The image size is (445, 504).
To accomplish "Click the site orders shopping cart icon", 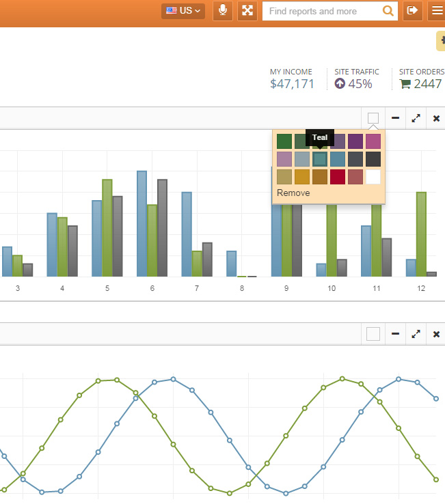I will click(x=405, y=84).
